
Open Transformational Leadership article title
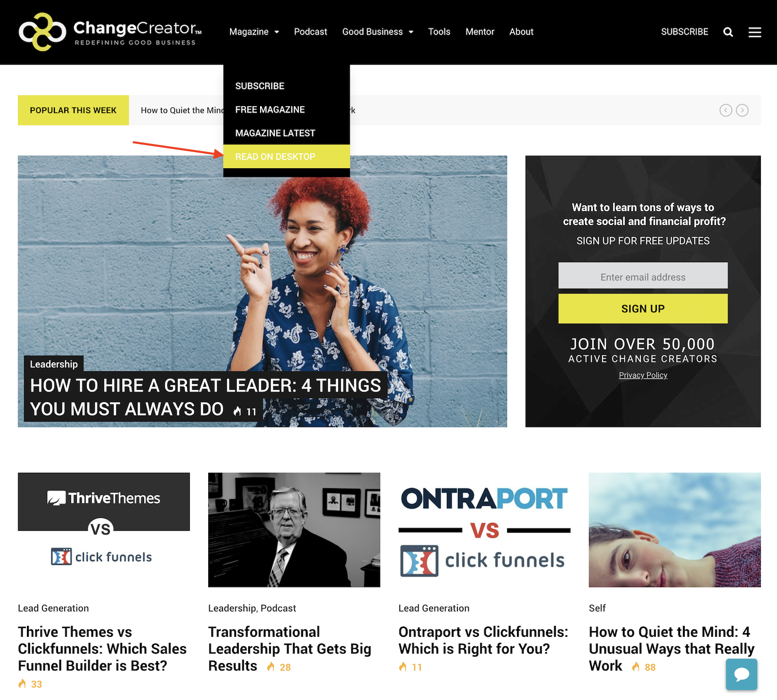290,649
